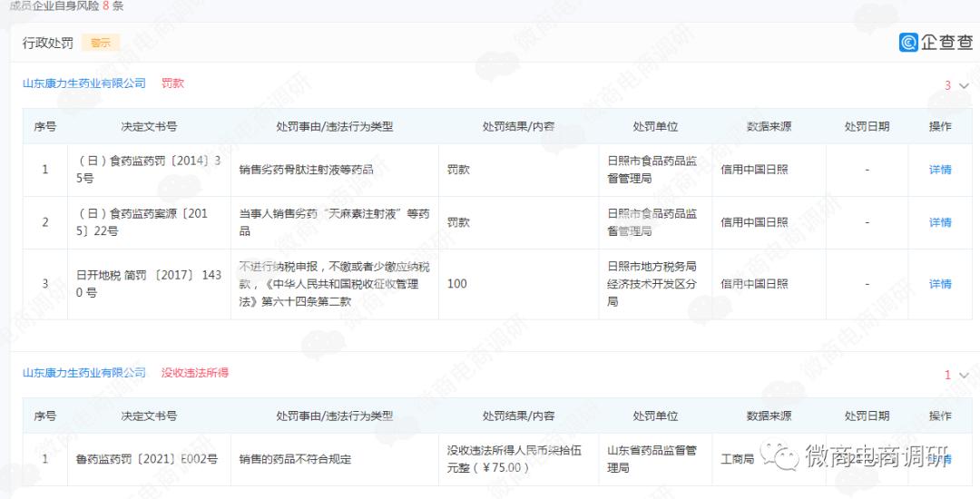
Task: Select the 行政处罚 section heading
Action: click(47, 43)
